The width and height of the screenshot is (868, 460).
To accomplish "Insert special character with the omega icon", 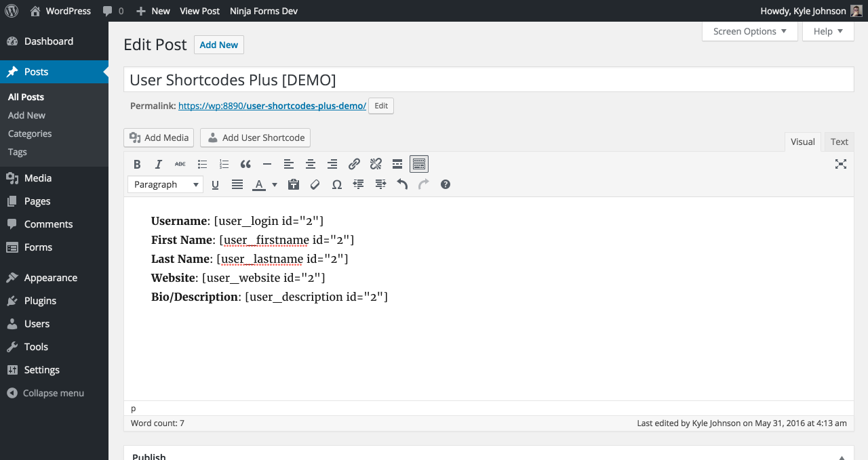I will tap(336, 184).
